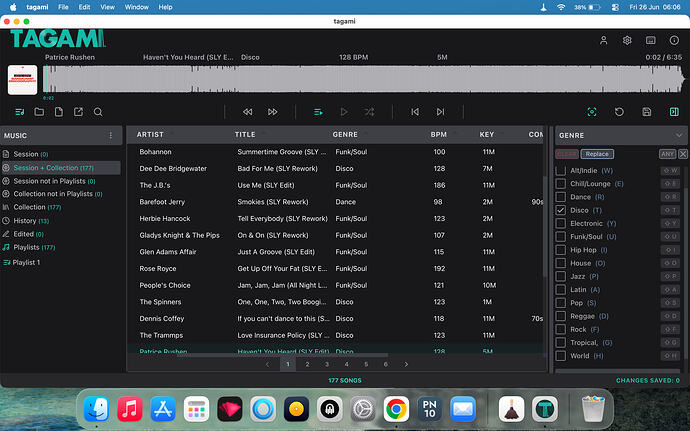The height and width of the screenshot is (431, 690).
Task: Open the View menu in menu bar
Action: coord(107,7)
